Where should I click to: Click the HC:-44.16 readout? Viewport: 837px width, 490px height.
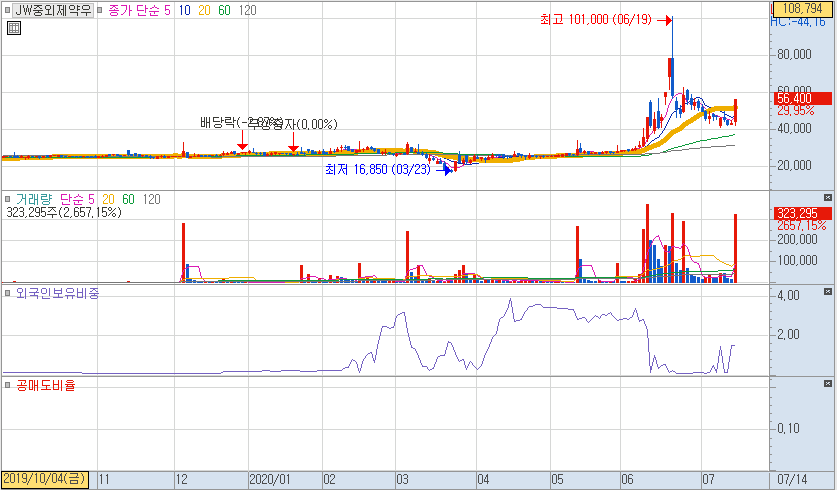[x=797, y=21]
